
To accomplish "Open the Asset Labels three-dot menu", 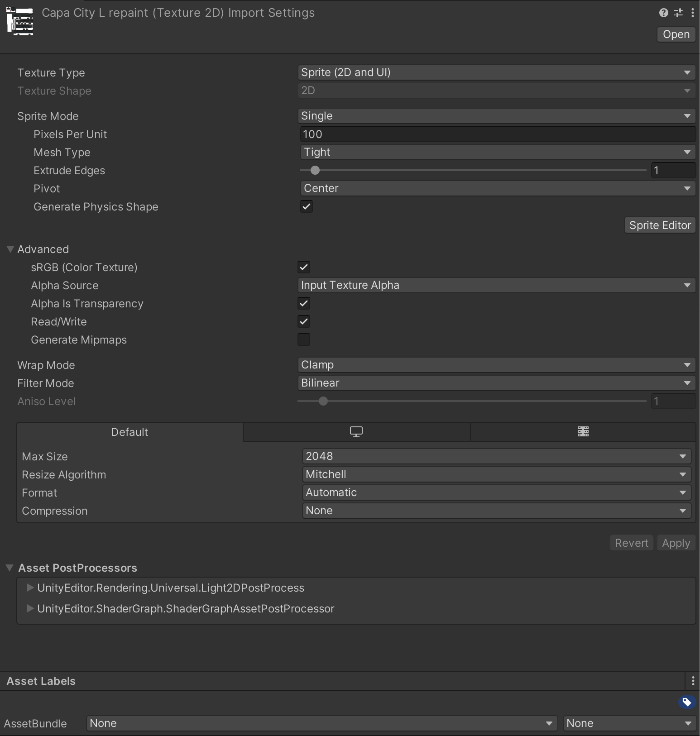I will [693, 681].
